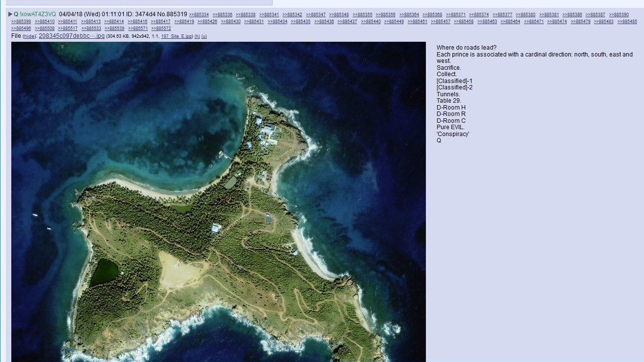Open reply link >>885485

(x=627, y=22)
